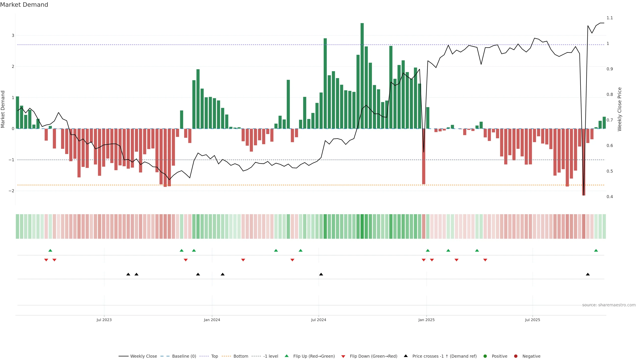Click Price crosses -1 black triangle legend icon
This screenshot has width=644, height=362.
point(406,356)
